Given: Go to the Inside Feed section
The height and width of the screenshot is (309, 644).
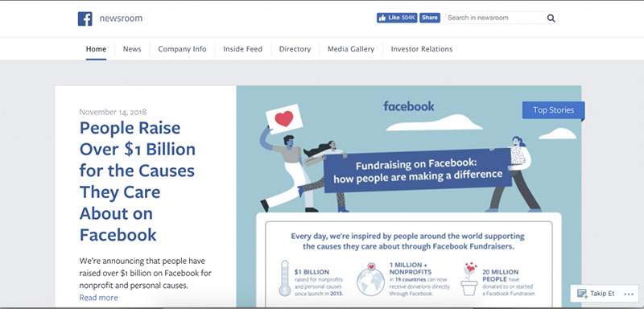Looking at the screenshot, I should pos(243,49).
